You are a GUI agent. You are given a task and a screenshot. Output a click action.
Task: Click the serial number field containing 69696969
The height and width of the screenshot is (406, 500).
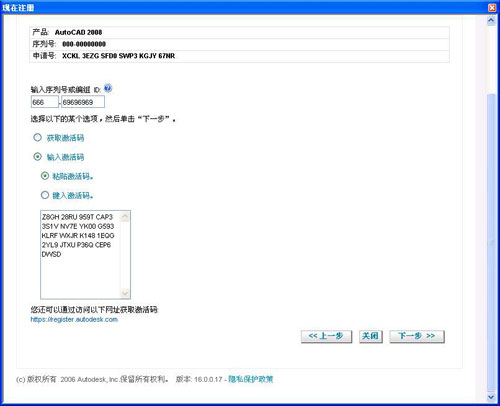pos(83,102)
